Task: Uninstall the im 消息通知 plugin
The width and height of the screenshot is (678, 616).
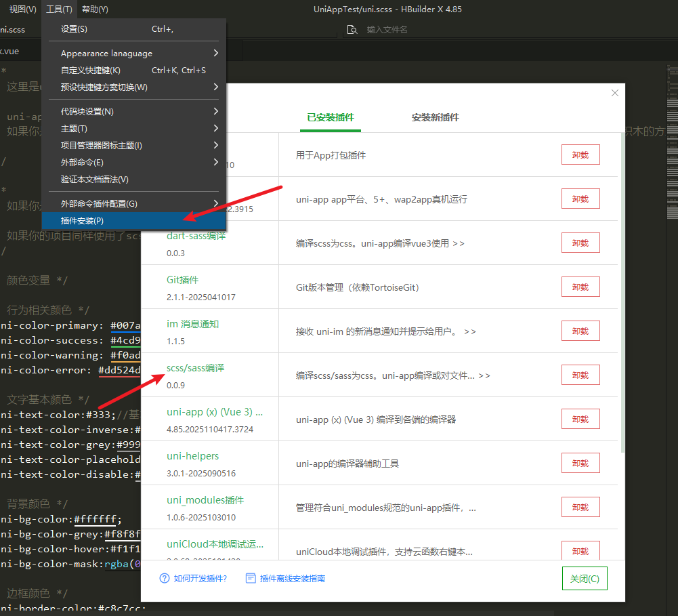Action: 580,331
